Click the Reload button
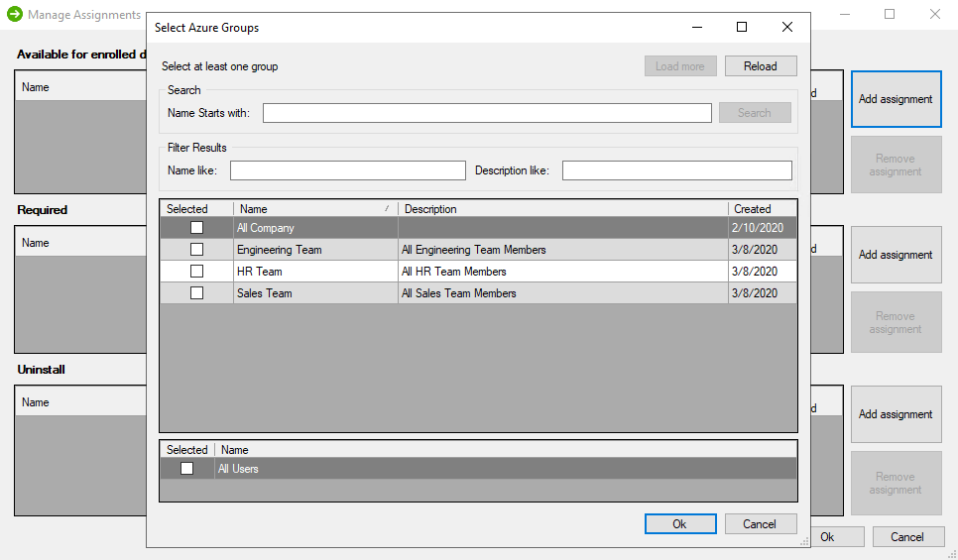Image resolution: width=958 pixels, height=560 pixels. pos(761,66)
